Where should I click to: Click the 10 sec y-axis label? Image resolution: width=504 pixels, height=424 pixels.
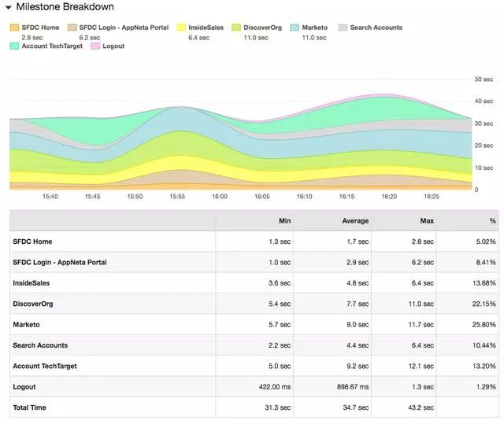pos(484,168)
